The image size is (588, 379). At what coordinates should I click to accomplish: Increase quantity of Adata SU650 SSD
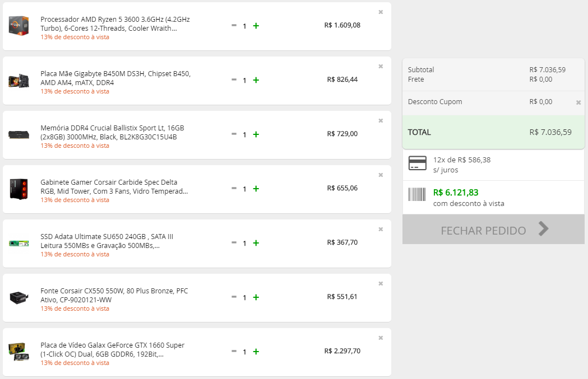click(x=256, y=243)
